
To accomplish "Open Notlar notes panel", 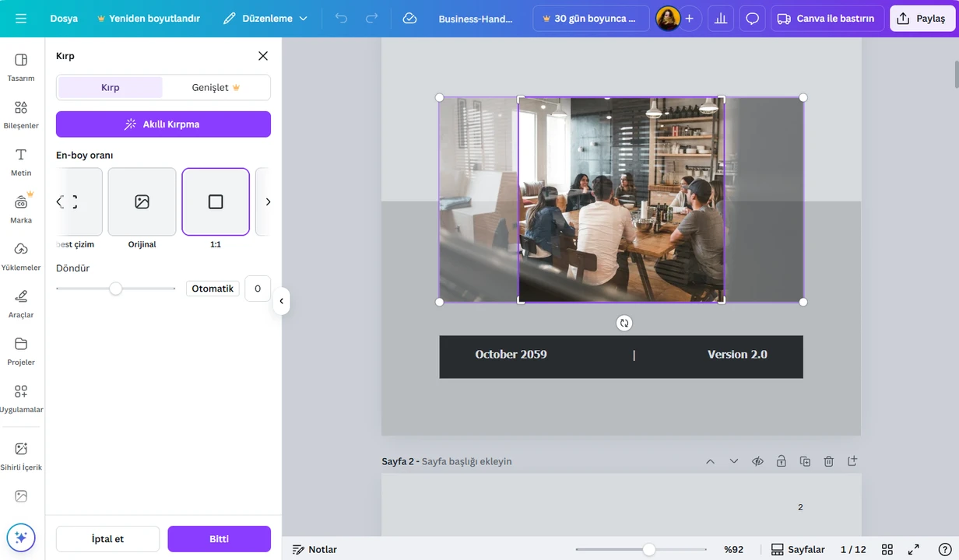I will click(314, 549).
